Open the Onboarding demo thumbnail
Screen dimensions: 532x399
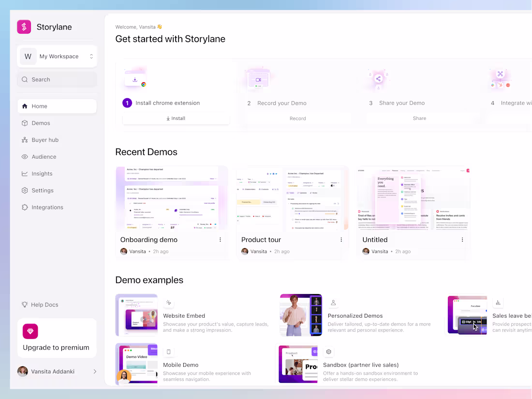pyautogui.click(x=172, y=198)
